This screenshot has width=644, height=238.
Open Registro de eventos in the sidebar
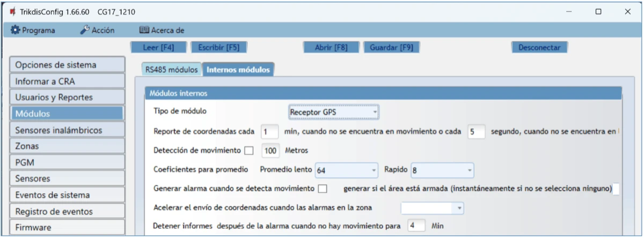(x=67, y=211)
